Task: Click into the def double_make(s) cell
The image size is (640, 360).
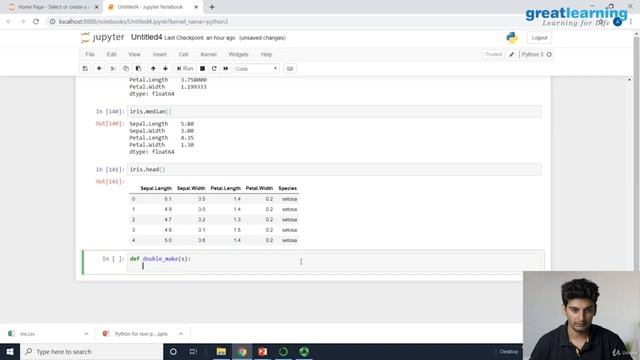Action: [x=334, y=262]
